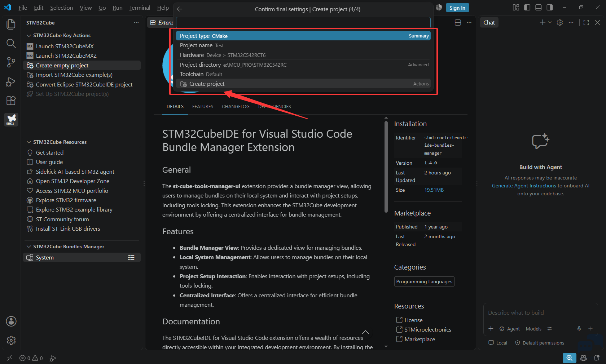Click the notifications bell in status bar
Image resolution: width=606 pixels, height=364 pixels.
tap(597, 358)
